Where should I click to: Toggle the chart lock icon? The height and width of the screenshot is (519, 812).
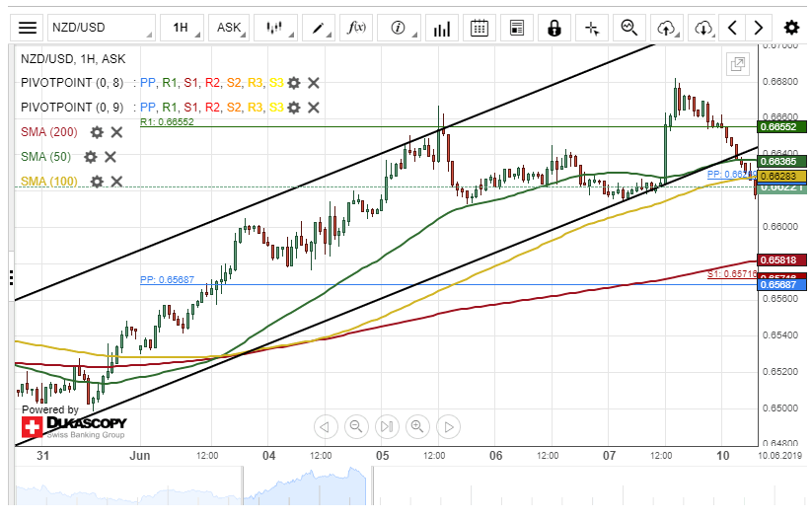554,28
